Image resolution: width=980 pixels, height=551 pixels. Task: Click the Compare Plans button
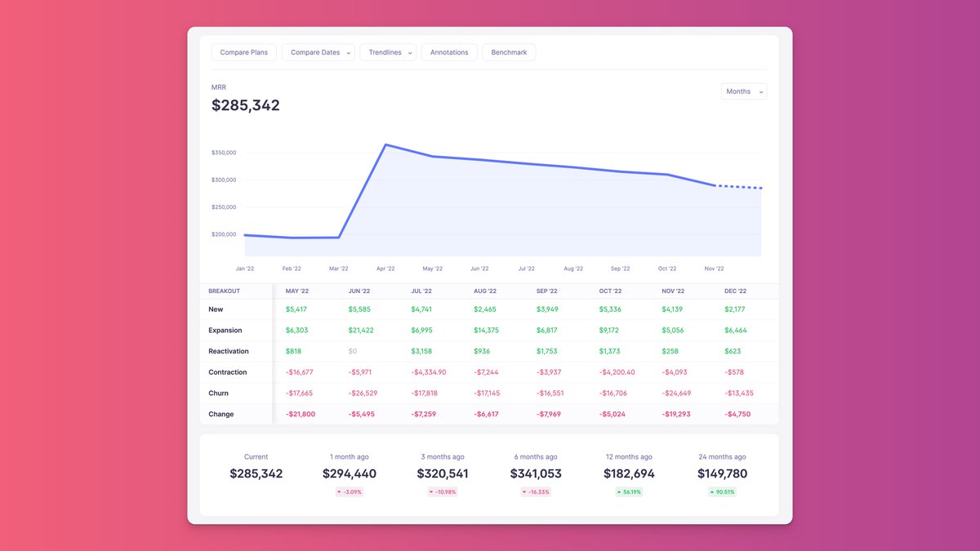[x=244, y=52]
